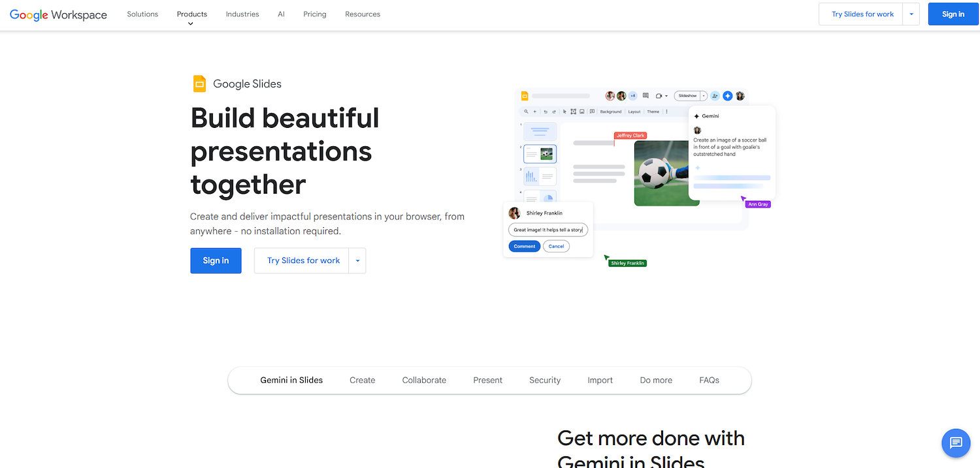The width and height of the screenshot is (980, 468).
Task: Open the camera dropdown arrow in the preview header
Action: (x=666, y=96)
